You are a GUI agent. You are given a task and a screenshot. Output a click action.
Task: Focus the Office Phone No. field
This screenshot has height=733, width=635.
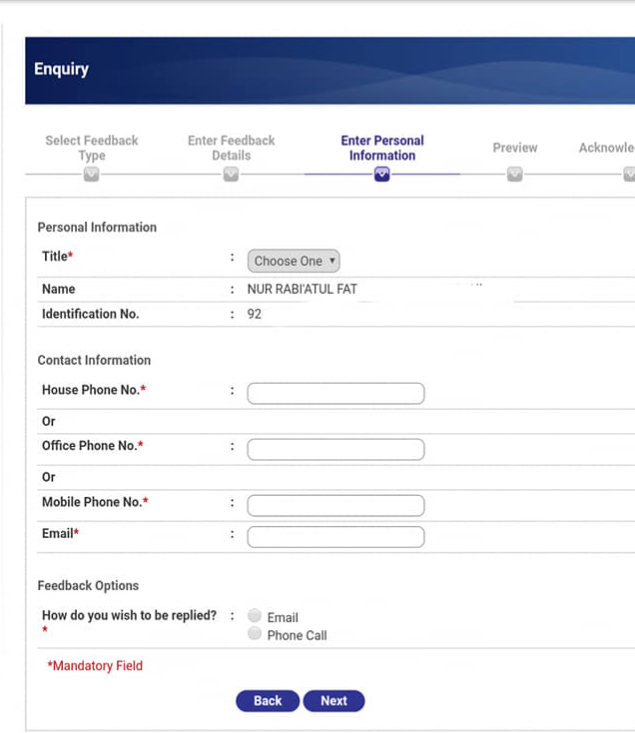point(335,449)
